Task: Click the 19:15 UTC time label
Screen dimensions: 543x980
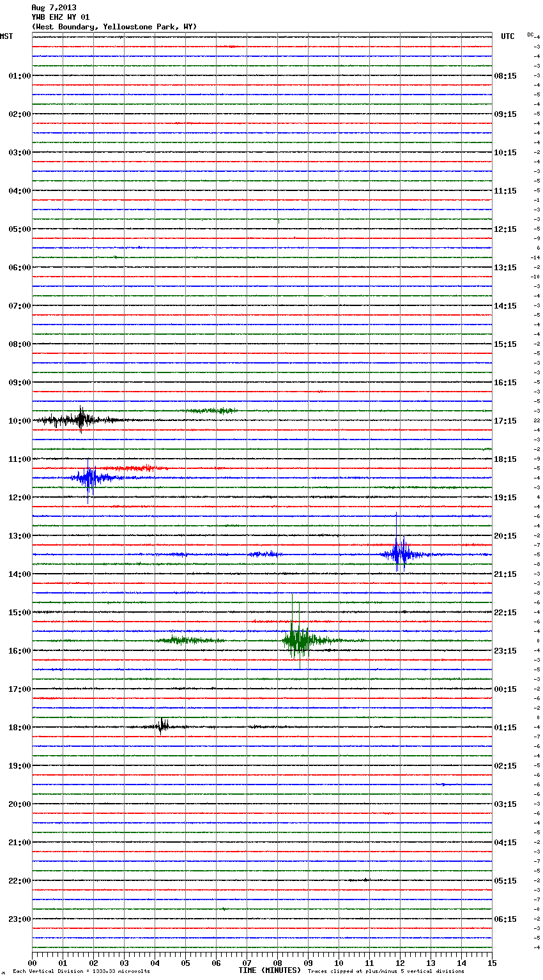Action: [505, 498]
